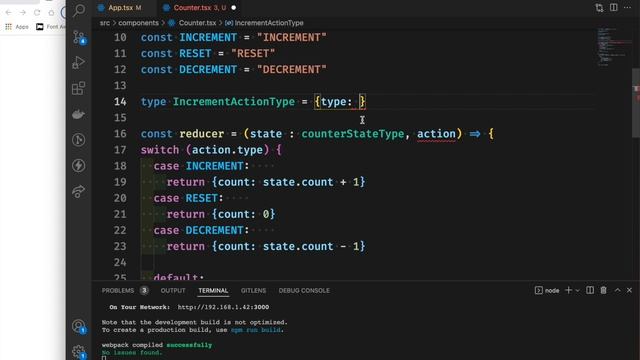Image resolution: width=640 pixels, height=360 pixels.
Task: Open the launch profile dropdown chevron
Action: click(578, 291)
